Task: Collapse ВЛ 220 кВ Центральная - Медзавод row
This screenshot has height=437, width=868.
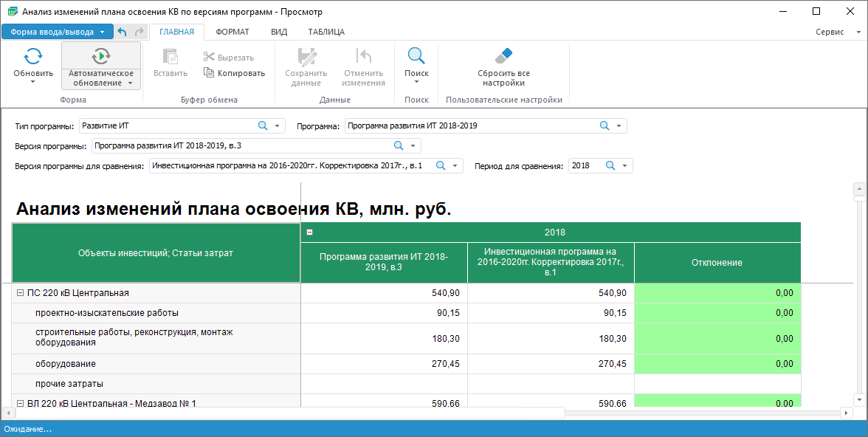Action: [x=20, y=403]
